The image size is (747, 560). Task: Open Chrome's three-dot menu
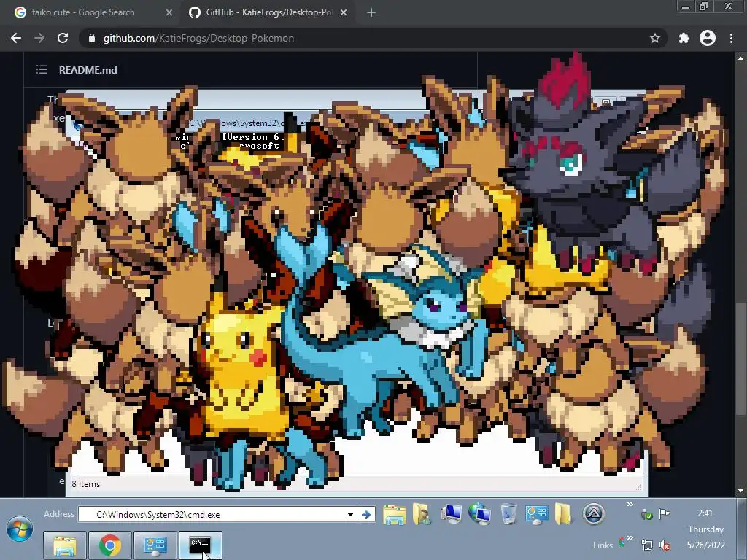click(x=731, y=38)
